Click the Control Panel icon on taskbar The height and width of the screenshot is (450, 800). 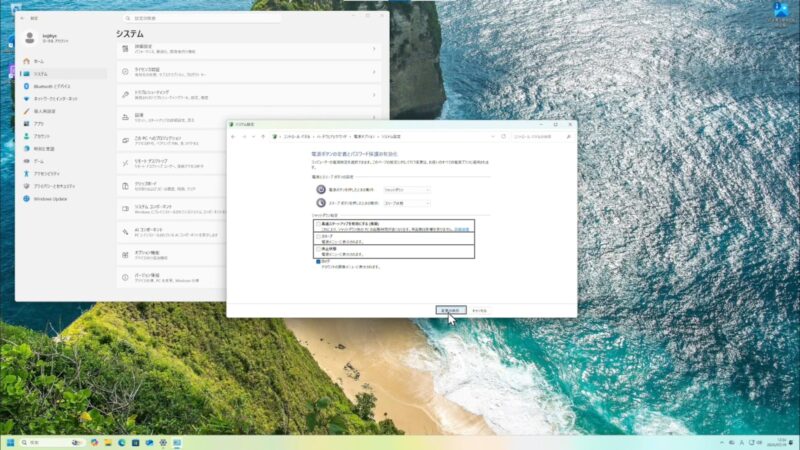tap(177, 442)
